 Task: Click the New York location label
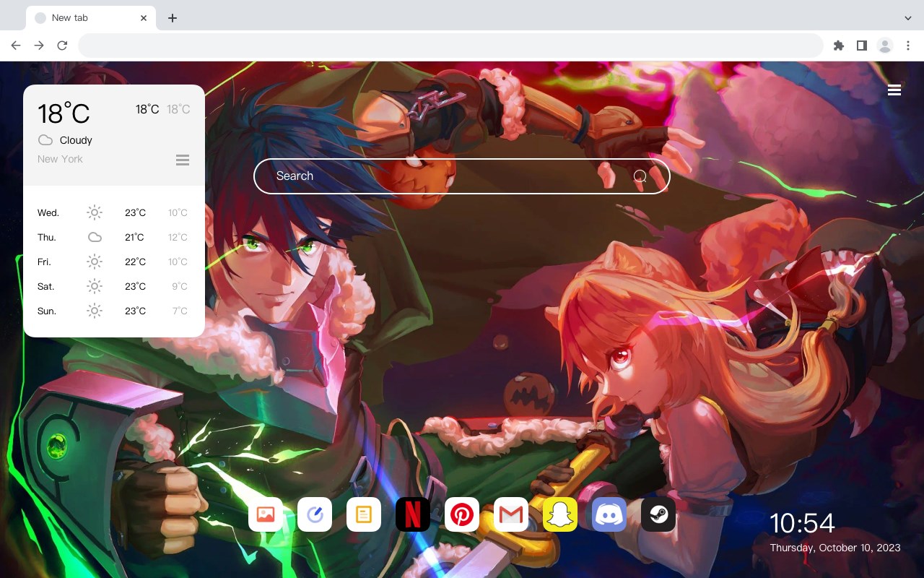click(60, 159)
